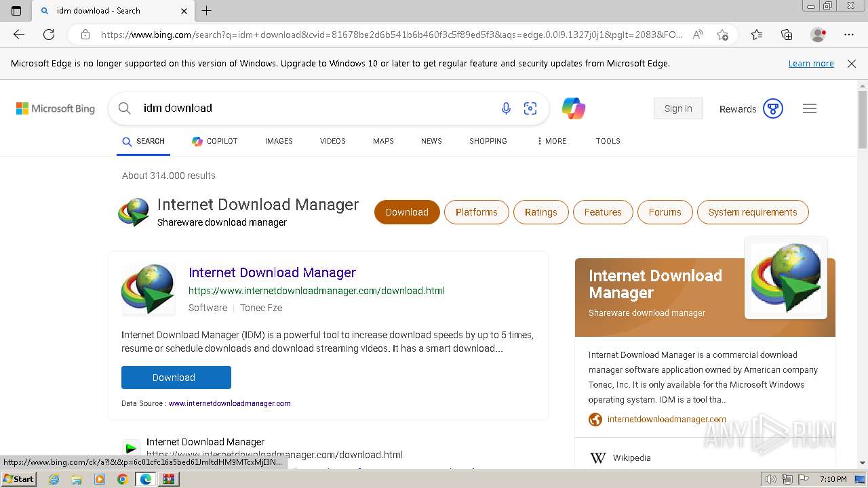Screen dimensions: 868x488
Task: Open Edge Settings and more menu
Action: point(849,35)
